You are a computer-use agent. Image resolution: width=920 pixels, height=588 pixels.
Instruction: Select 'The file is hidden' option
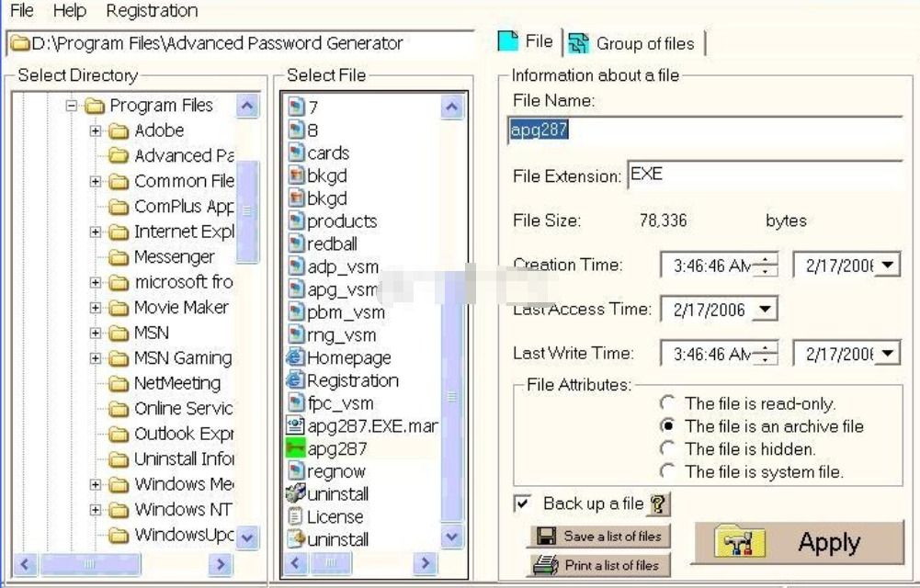667,448
